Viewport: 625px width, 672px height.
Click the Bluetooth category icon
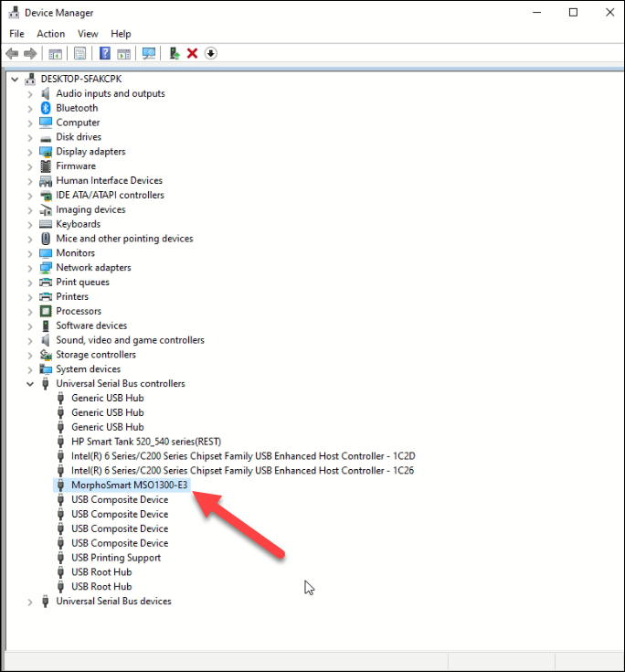pos(46,108)
